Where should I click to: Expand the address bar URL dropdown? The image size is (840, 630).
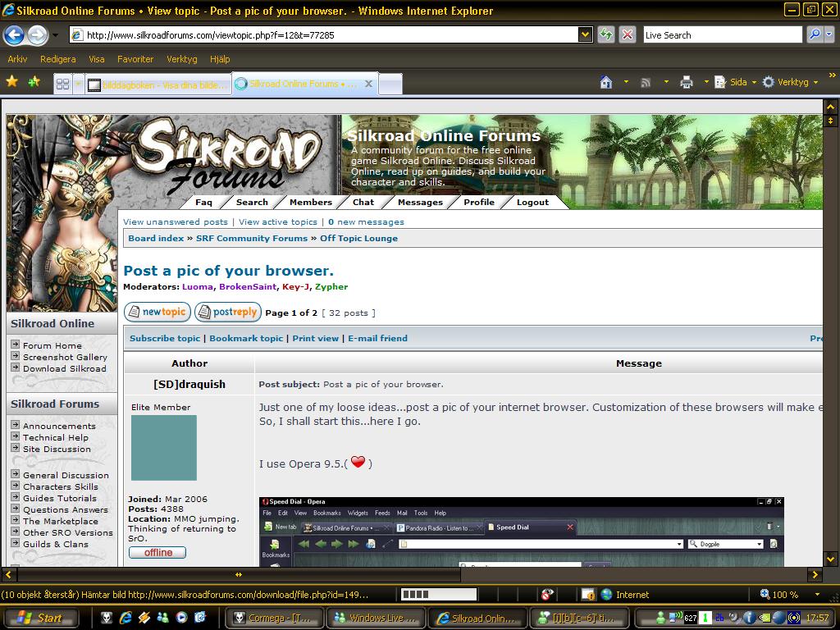(585, 34)
